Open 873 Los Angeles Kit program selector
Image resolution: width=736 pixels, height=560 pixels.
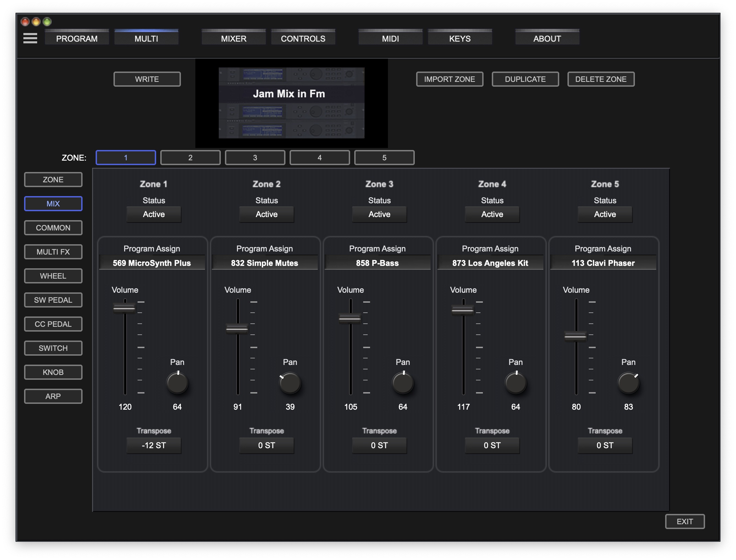490,263
